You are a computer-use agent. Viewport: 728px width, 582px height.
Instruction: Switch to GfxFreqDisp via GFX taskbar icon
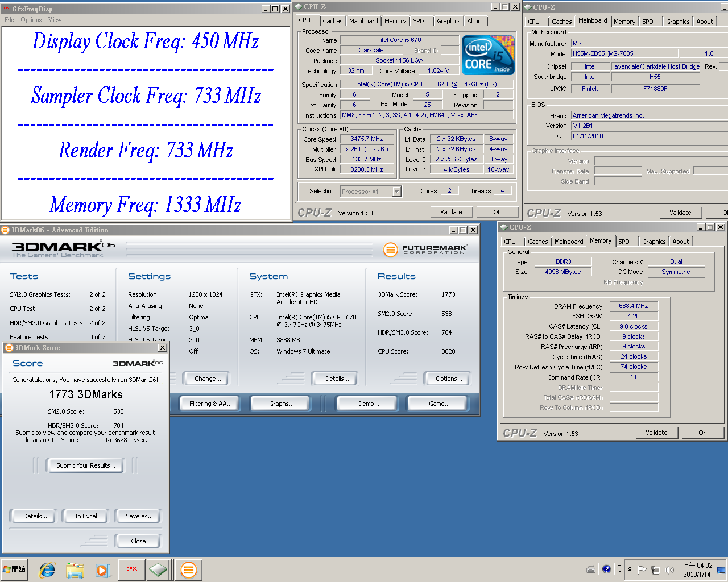tap(131, 569)
